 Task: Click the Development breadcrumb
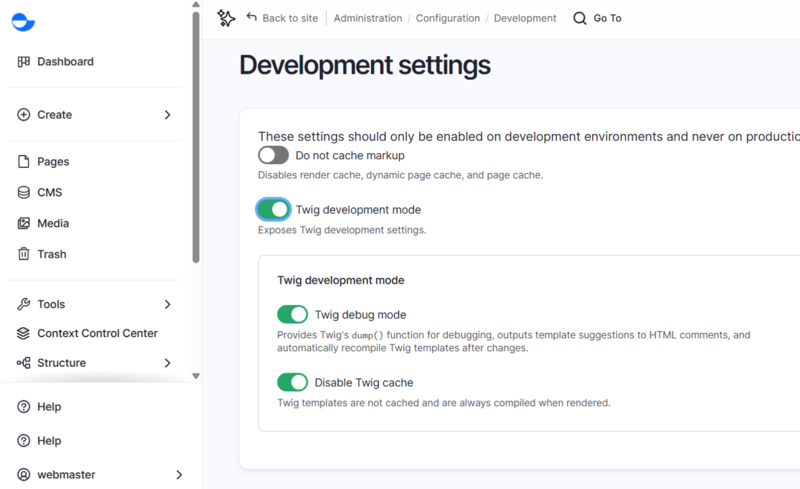click(525, 18)
